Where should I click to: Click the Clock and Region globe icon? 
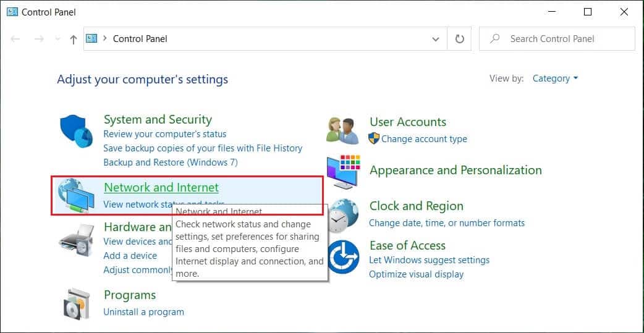tap(343, 214)
